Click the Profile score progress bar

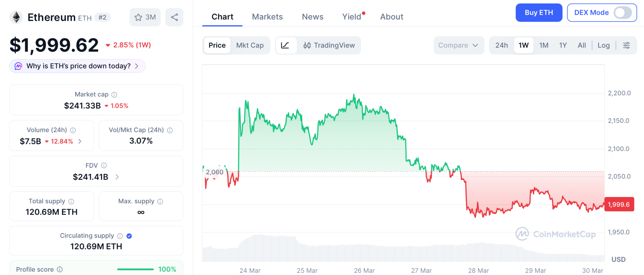135,269
